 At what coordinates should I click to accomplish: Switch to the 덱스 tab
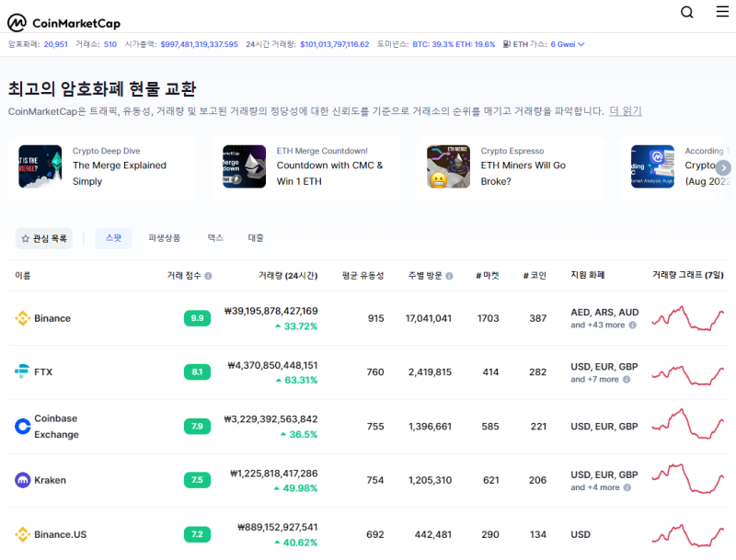215,238
